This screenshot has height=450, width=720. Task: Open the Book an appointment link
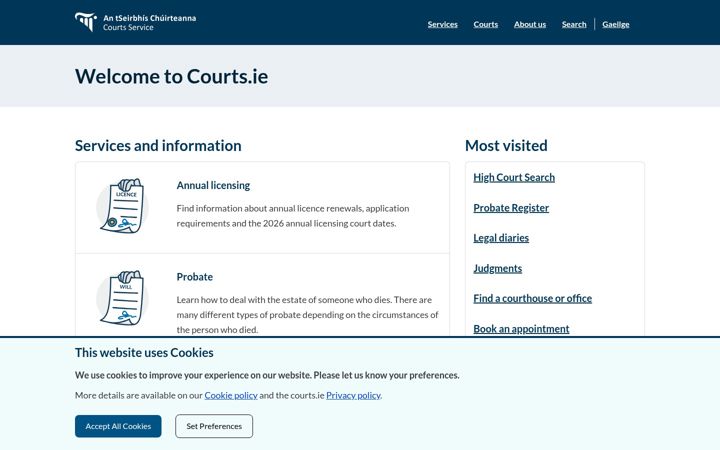pos(521,329)
